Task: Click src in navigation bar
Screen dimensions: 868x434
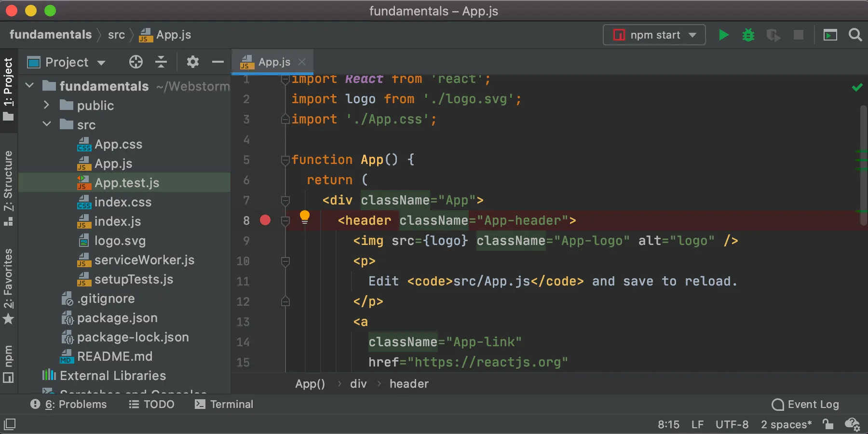Action: [116, 35]
